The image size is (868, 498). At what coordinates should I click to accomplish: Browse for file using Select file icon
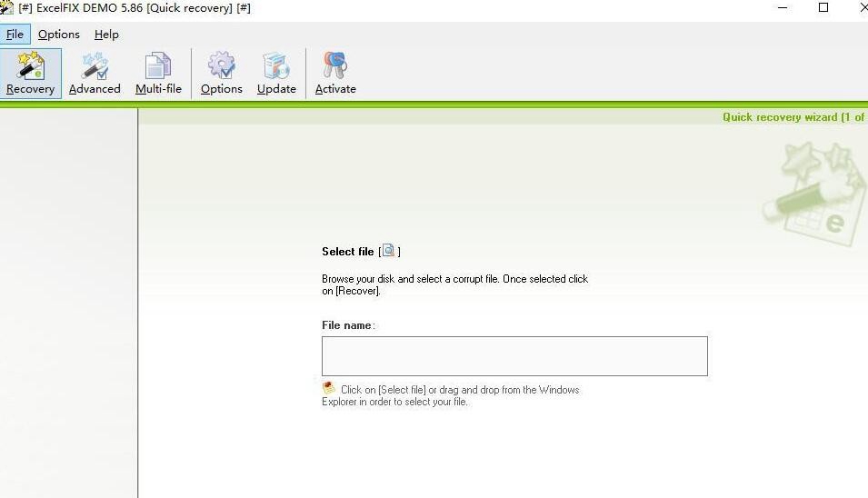pos(389,251)
